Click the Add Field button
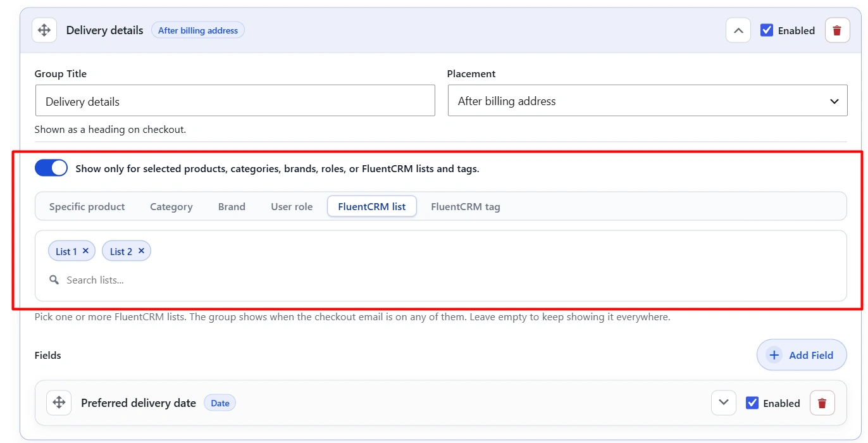This screenshot has height=443, width=868. 802,355
